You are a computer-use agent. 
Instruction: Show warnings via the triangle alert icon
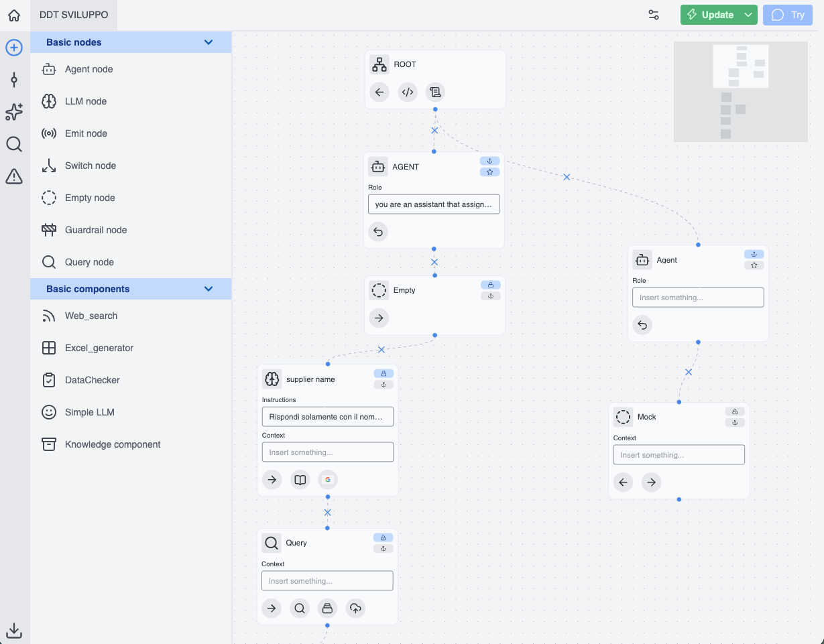[14, 176]
